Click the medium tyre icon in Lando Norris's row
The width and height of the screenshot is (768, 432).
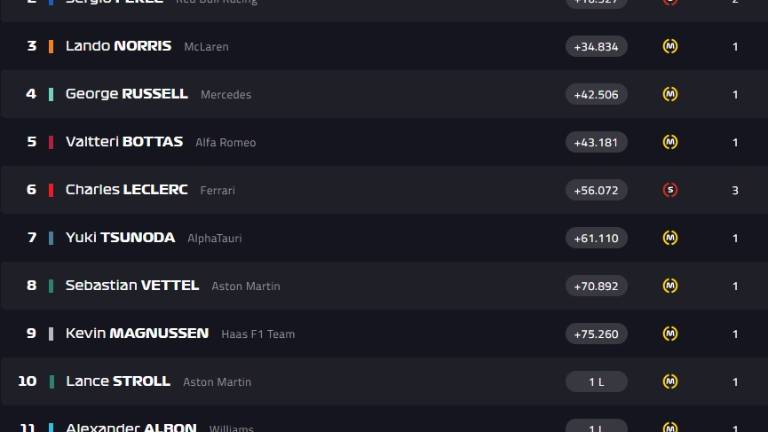point(670,46)
